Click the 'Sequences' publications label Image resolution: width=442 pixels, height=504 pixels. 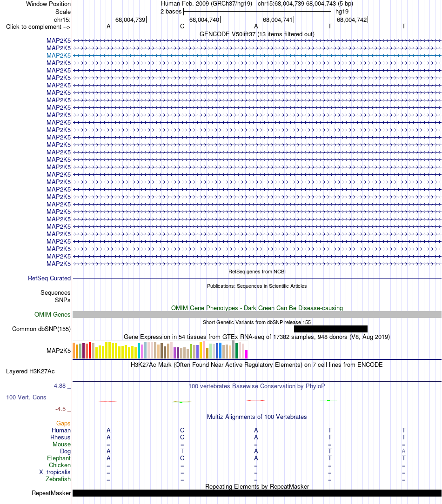pos(55,293)
